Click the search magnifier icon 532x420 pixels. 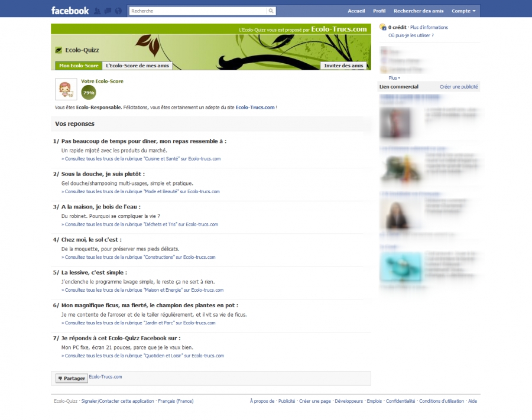(x=271, y=11)
